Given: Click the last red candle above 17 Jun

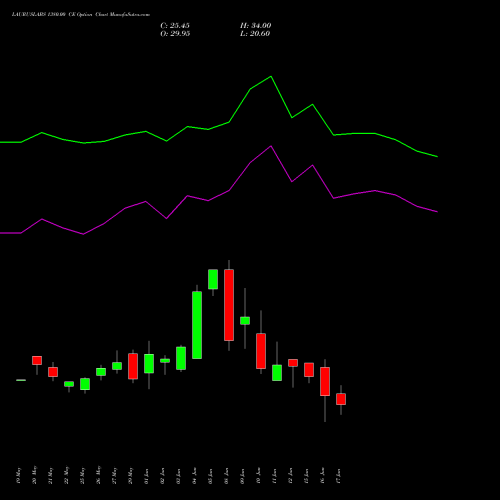Looking at the screenshot, I should [x=341, y=399].
